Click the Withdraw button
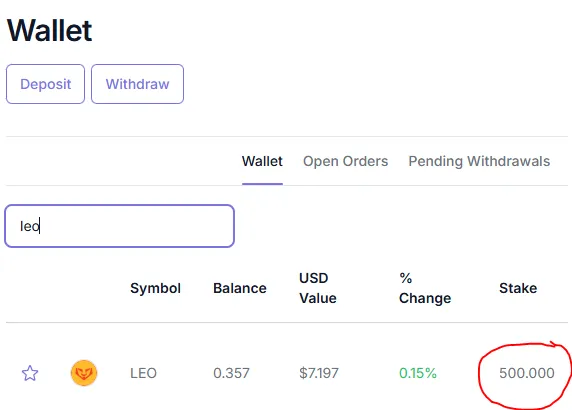This screenshot has height=410, width=572. 138,84
